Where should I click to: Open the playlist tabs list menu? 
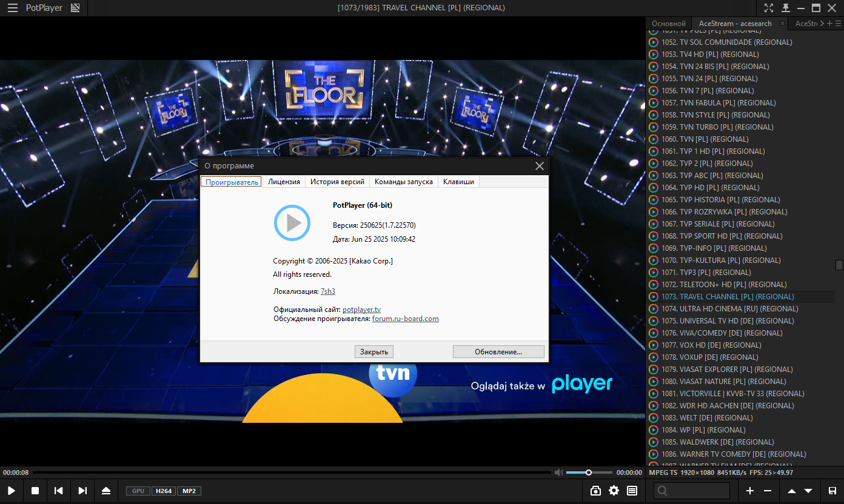tap(838, 24)
